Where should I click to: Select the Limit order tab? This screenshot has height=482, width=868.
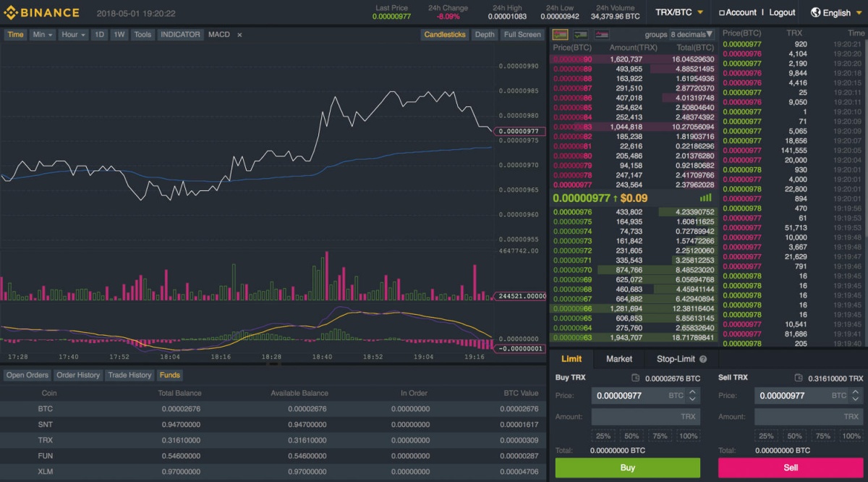(x=571, y=359)
